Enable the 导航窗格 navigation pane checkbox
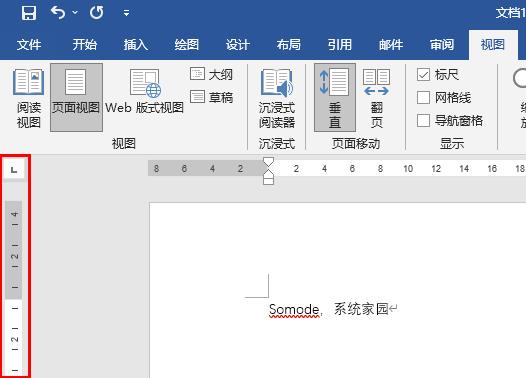Screen dimensions: 526x378 [x=423, y=120]
